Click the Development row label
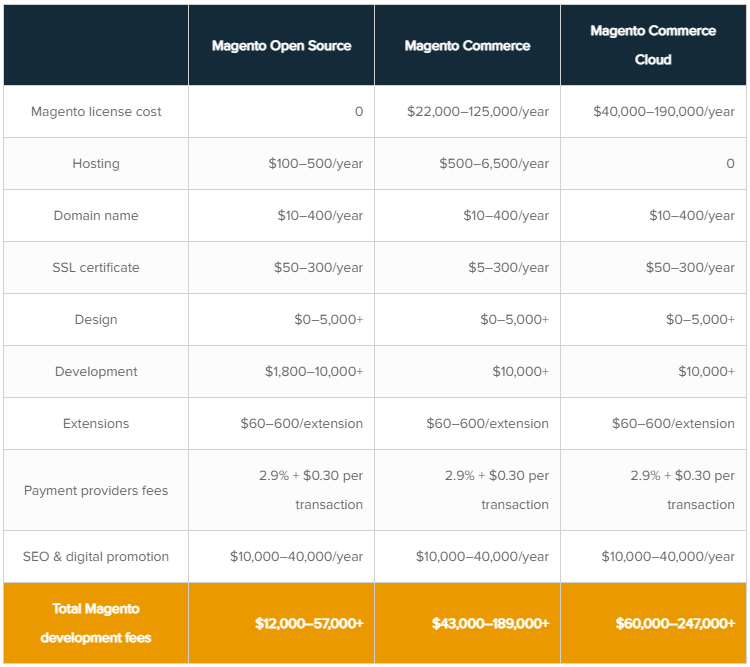The height and width of the screenshot is (667, 750). tap(96, 372)
